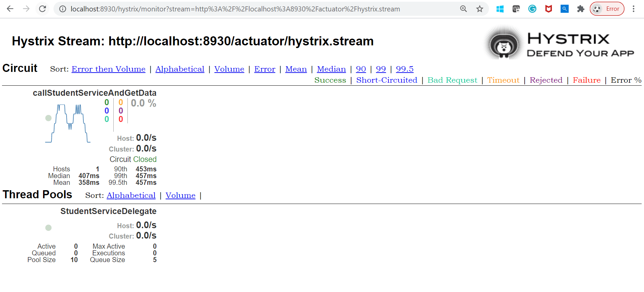
Task: Click the StudentServiceDelegate thread pool title
Action: coord(108,211)
